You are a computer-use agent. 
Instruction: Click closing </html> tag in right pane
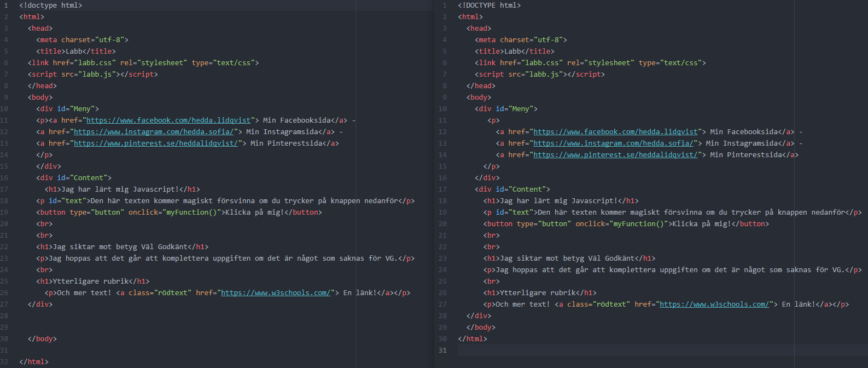(473, 339)
